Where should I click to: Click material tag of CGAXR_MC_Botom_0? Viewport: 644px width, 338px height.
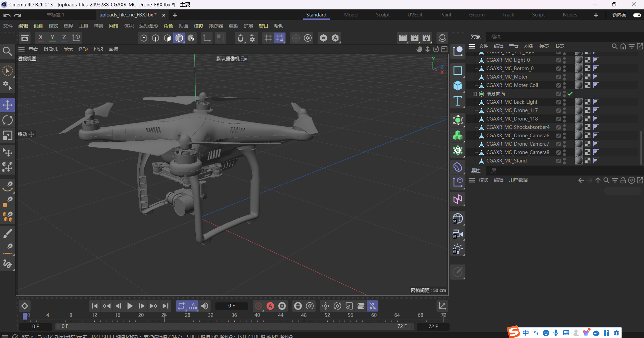pos(579,68)
